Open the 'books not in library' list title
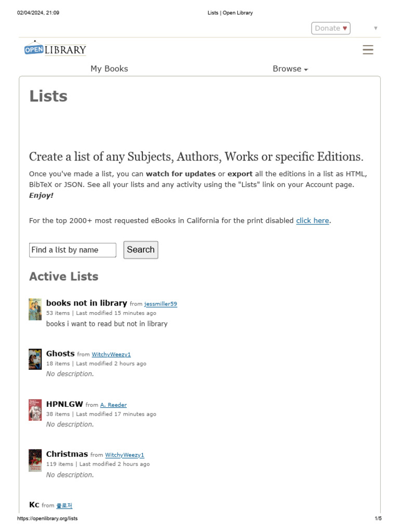The height and width of the screenshot is (532, 399). 86,303
